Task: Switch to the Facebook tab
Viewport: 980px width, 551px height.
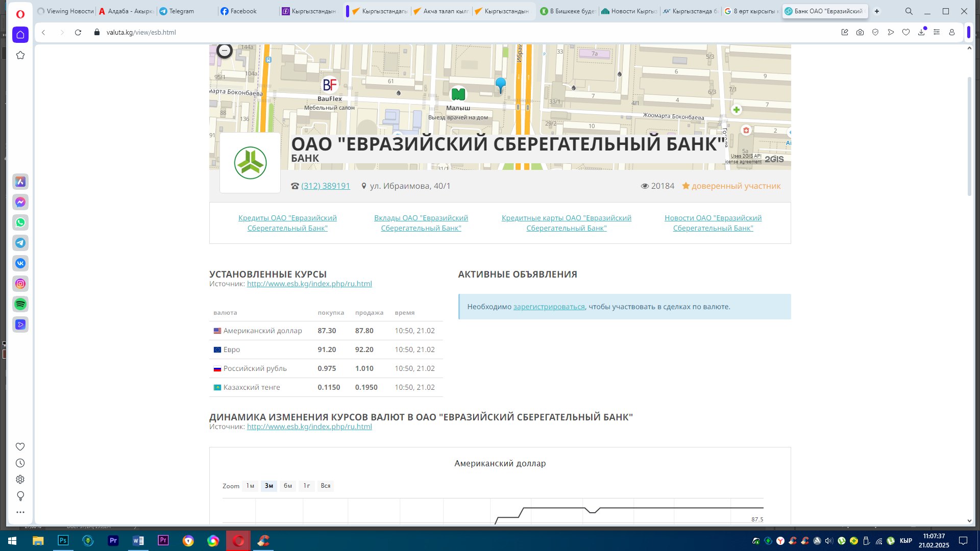Action: tap(243, 11)
